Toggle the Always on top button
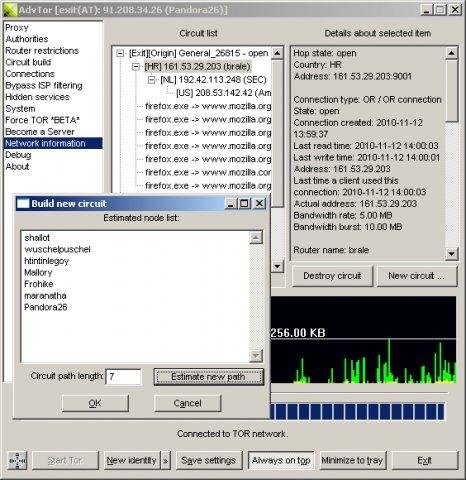Screen dimensions: 466x480 281,461
